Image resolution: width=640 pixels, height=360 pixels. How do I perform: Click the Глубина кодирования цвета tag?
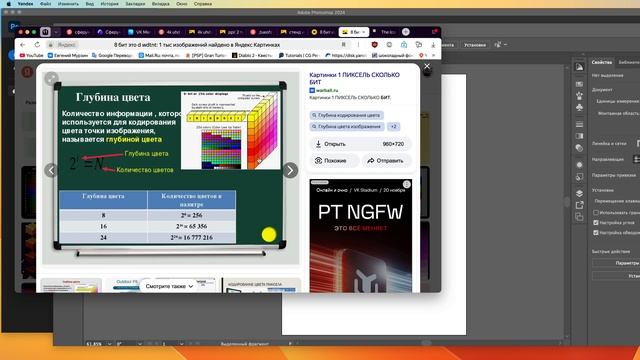[346, 115]
